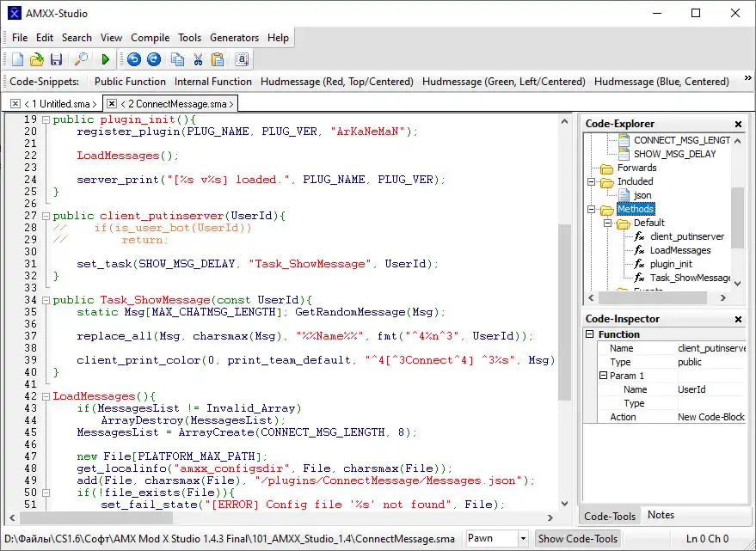Open the Search magnifier tool

tap(81, 59)
